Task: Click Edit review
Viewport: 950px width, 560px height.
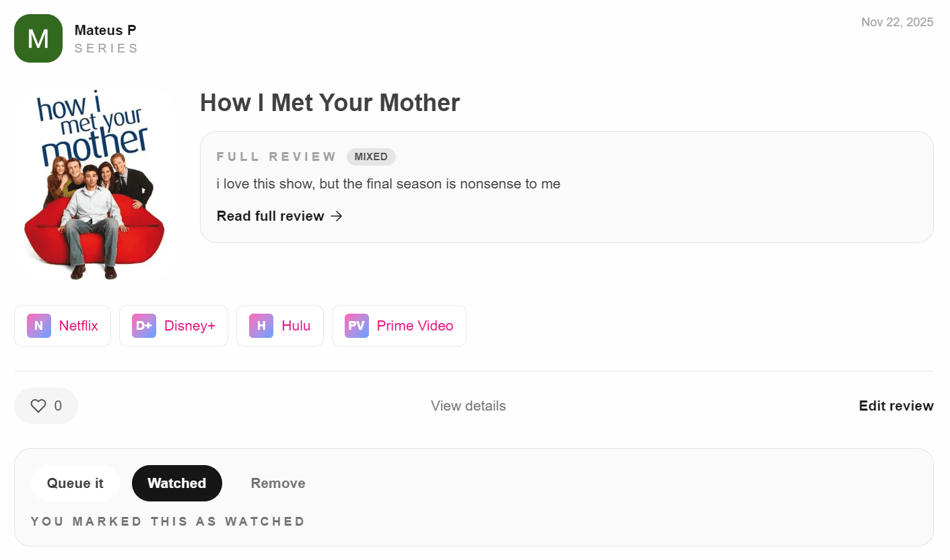Action: click(895, 406)
